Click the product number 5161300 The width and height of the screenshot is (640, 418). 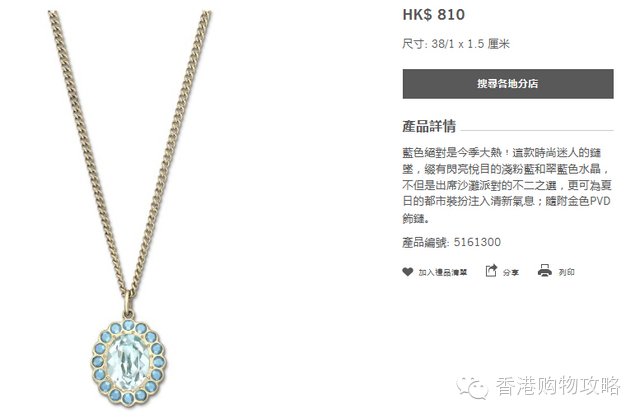coord(477,242)
